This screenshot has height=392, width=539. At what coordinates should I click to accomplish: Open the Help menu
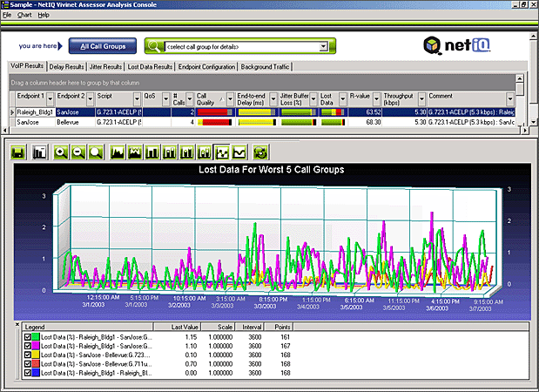click(x=44, y=15)
